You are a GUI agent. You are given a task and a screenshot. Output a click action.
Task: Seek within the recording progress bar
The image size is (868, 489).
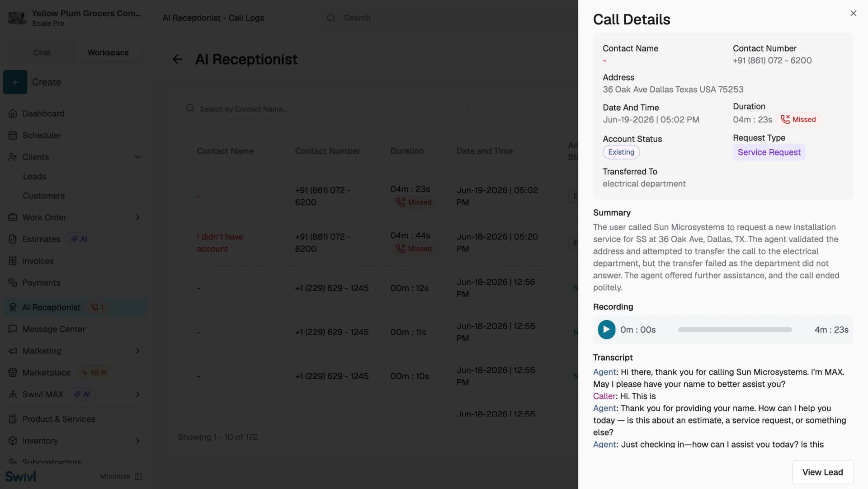735,329
